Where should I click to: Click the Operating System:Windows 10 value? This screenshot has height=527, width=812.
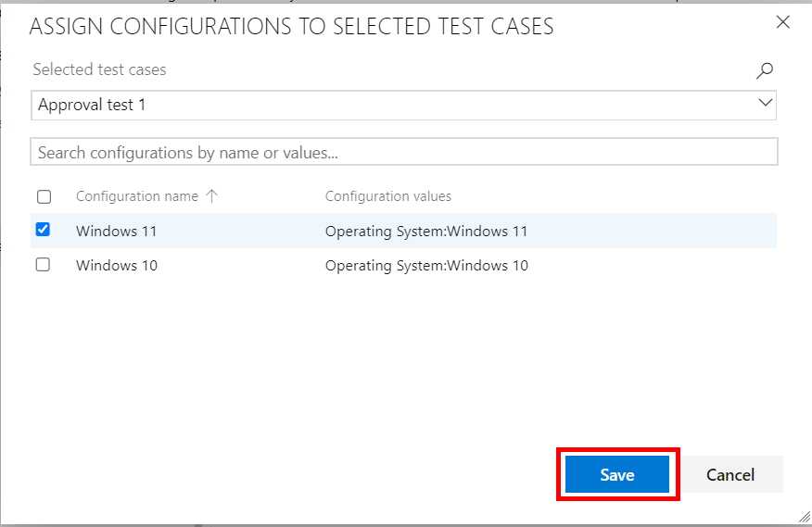tap(425, 266)
